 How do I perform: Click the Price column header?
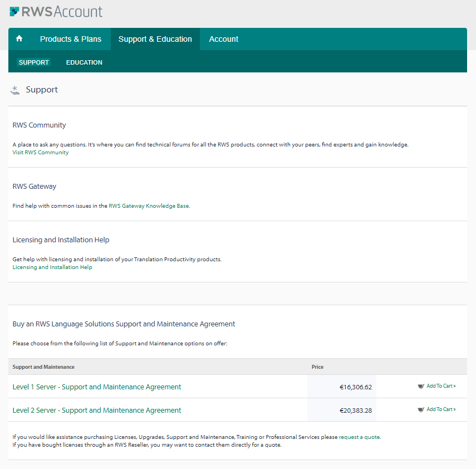click(317, 367)
